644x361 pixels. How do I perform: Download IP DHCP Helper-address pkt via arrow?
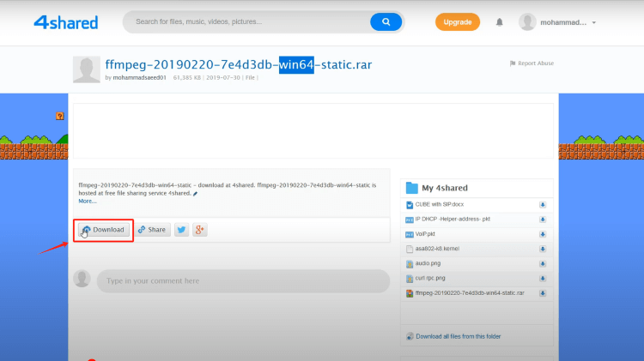[543, 220]
